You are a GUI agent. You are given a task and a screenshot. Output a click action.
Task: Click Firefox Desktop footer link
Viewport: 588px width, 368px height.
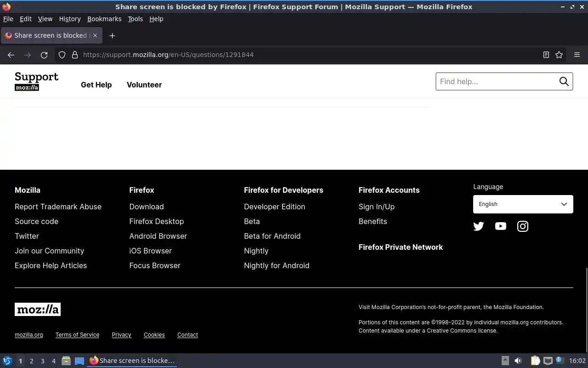click(x=157, y=221)
